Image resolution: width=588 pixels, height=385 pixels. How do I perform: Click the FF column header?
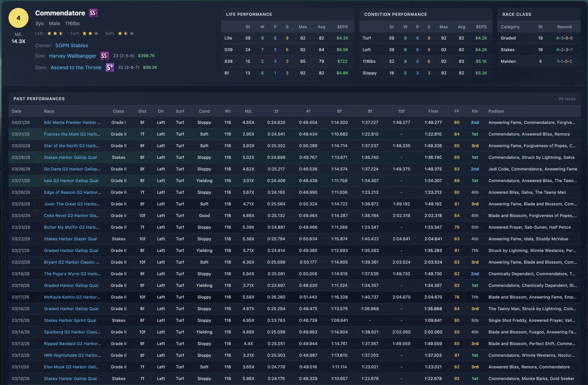click(x=457, y=111)
